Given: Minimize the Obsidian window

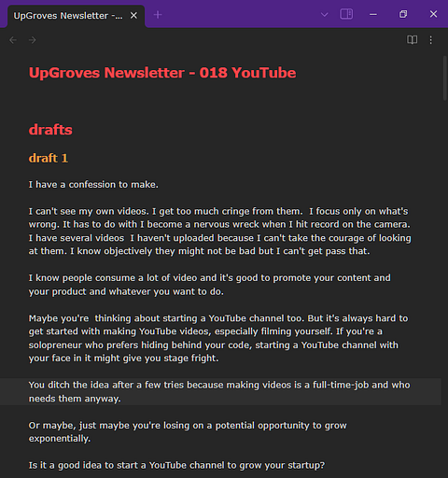Looking at the screenshot, I should [x=373, y=14].
